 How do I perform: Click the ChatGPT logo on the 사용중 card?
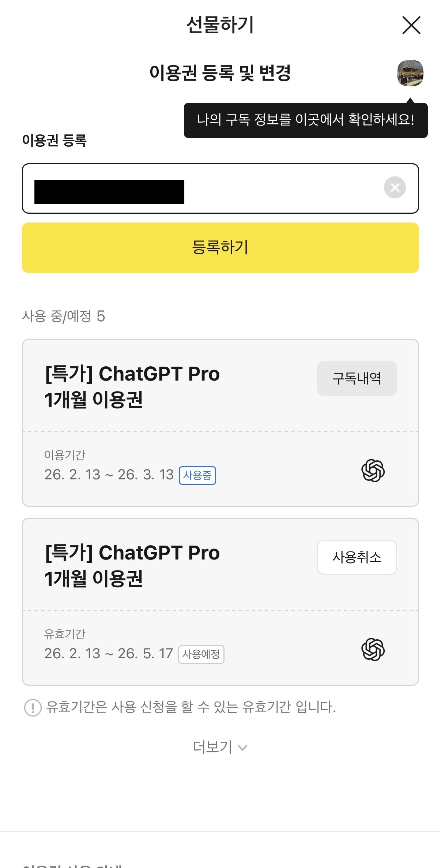[373, 471]
